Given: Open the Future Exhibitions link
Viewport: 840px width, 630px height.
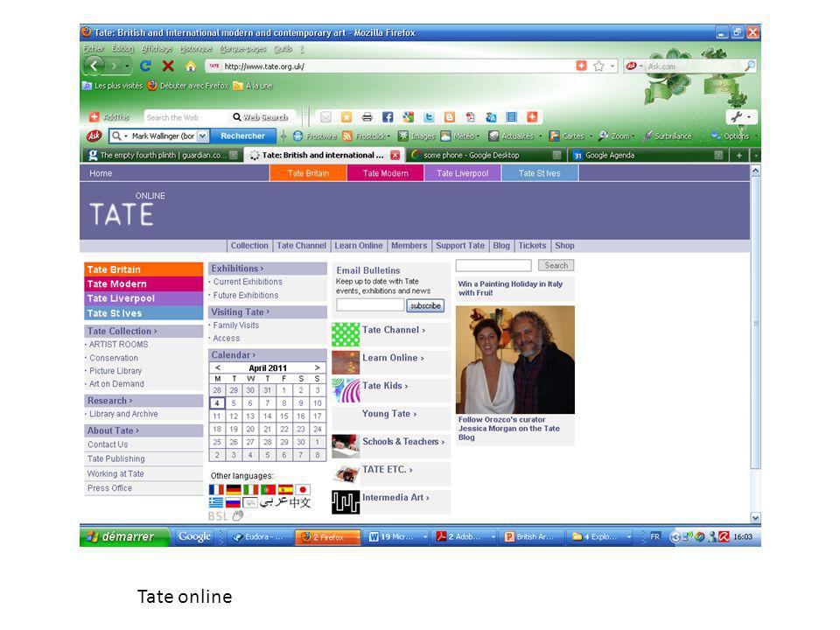Looking at the screenshot, I should coord(246,295).
